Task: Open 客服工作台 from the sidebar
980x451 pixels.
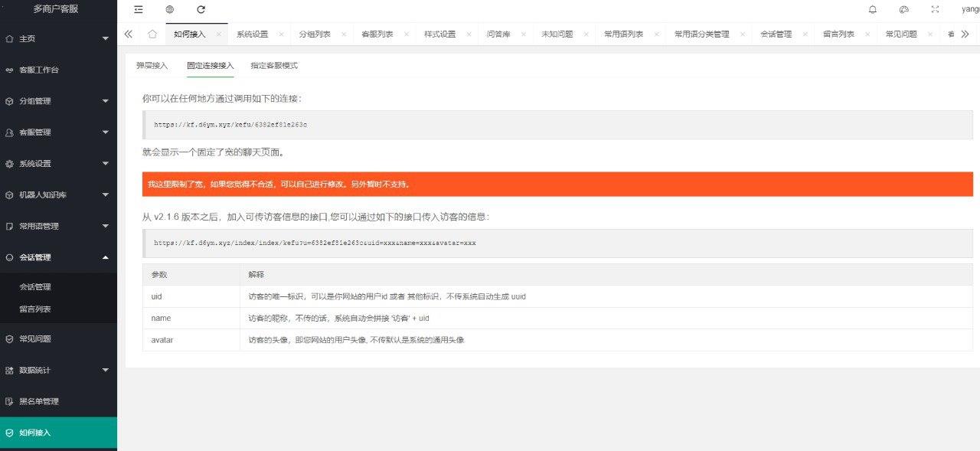Action: (x=38, y=70)
